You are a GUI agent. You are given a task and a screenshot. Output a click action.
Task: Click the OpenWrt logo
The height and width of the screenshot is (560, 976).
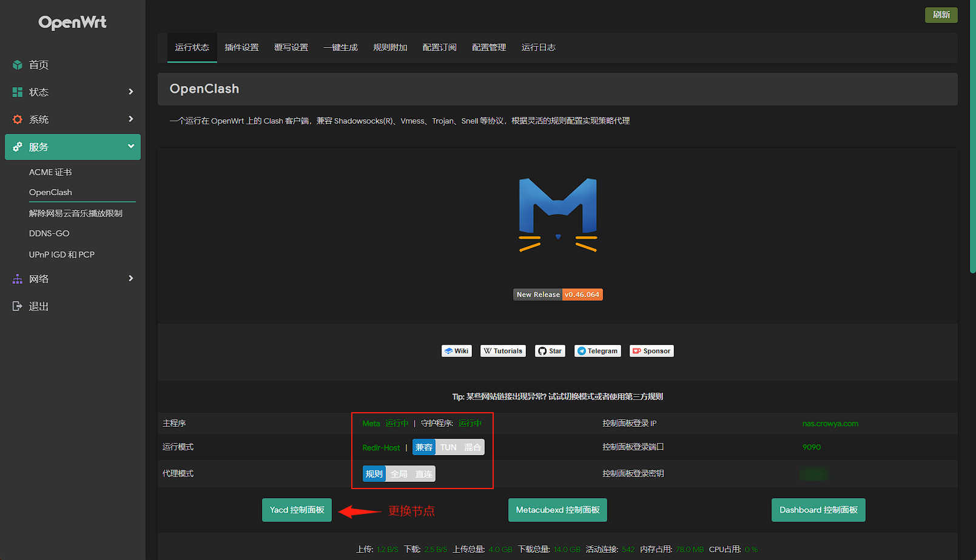coord(72,22)
